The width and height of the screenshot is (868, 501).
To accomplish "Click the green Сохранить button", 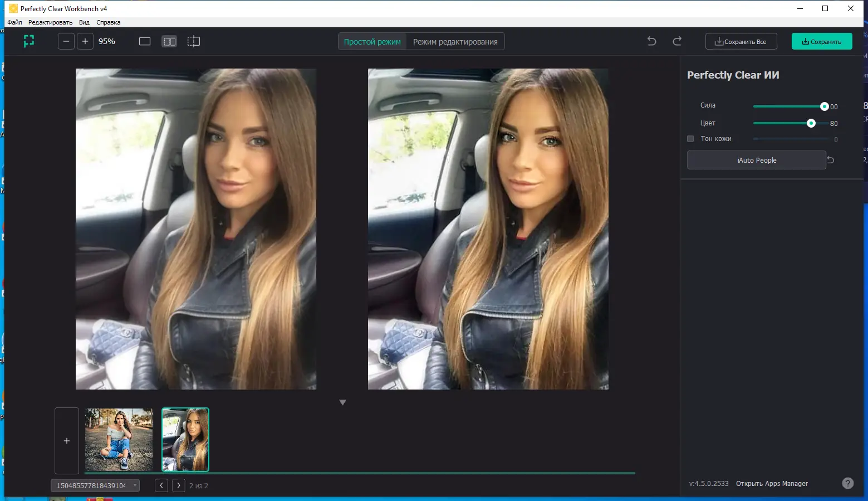I will tap(822, 42).
